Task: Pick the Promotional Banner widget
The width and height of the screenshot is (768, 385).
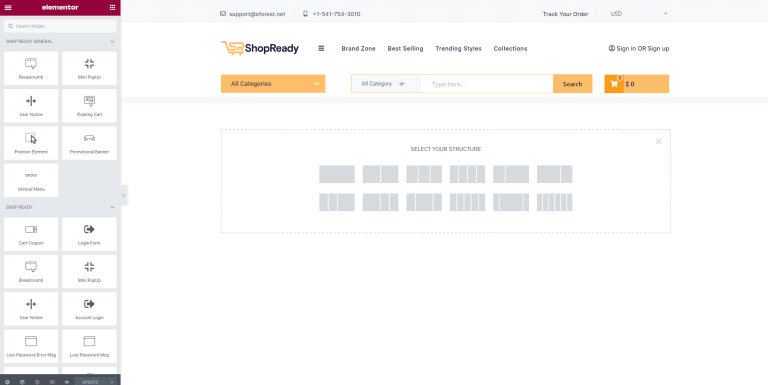Action: 89,143
